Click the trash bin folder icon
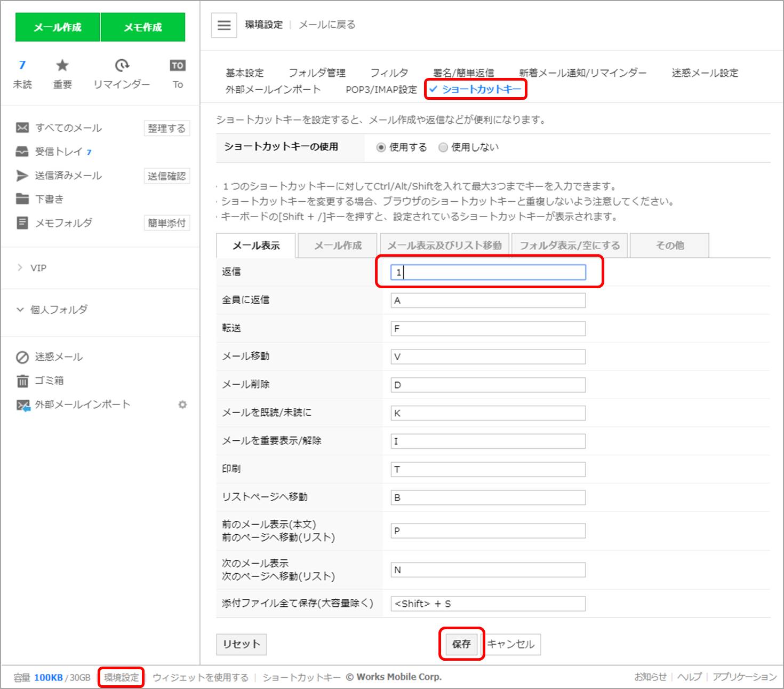This screenshot has height=689, width=784. 22,381
